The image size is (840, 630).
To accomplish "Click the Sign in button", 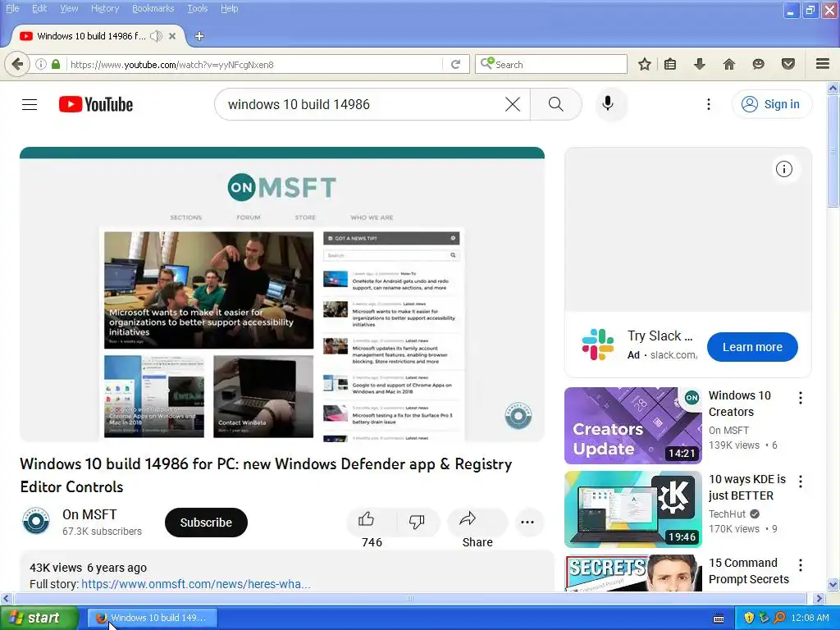I will point(771,104).
